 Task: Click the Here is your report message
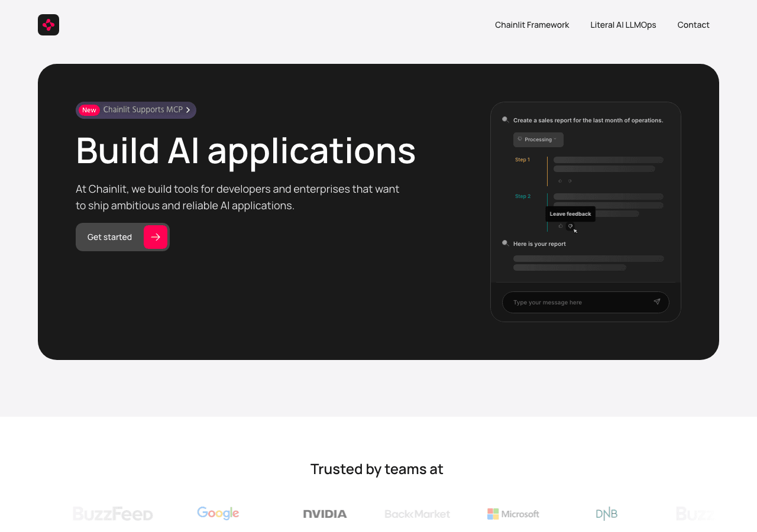[x=539, y=244]
